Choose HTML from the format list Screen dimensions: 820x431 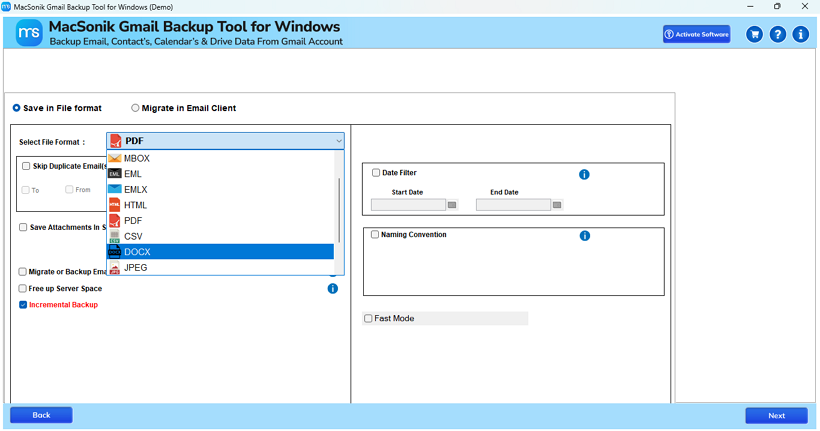[x=220, y=205]
